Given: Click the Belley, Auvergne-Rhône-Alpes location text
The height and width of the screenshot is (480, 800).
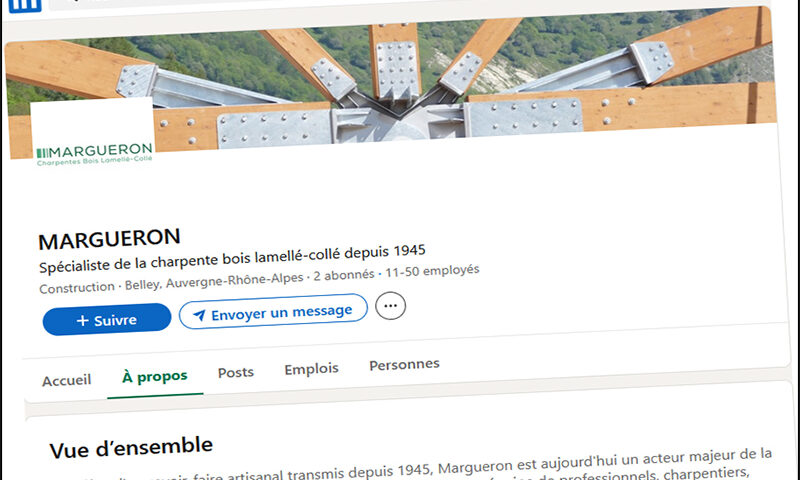Looking at the screenshot, I should pyautogui.click(x=214, y=282).
